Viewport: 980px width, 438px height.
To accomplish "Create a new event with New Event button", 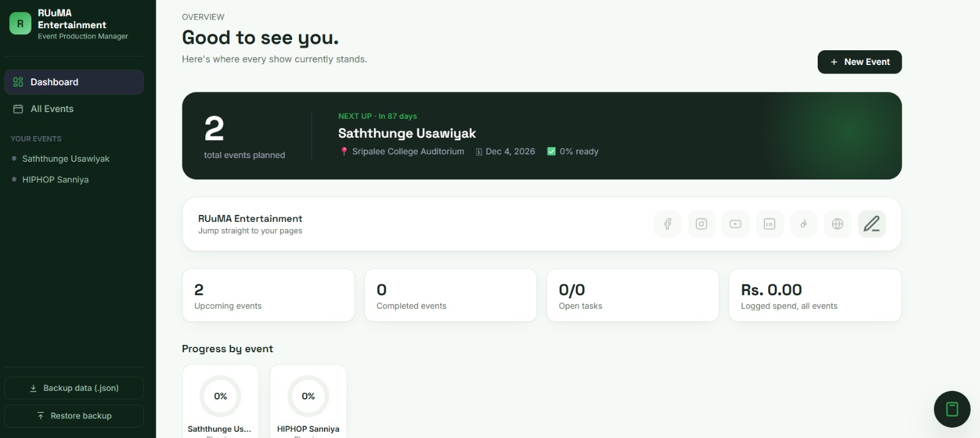I will click(x=859, y=62).
